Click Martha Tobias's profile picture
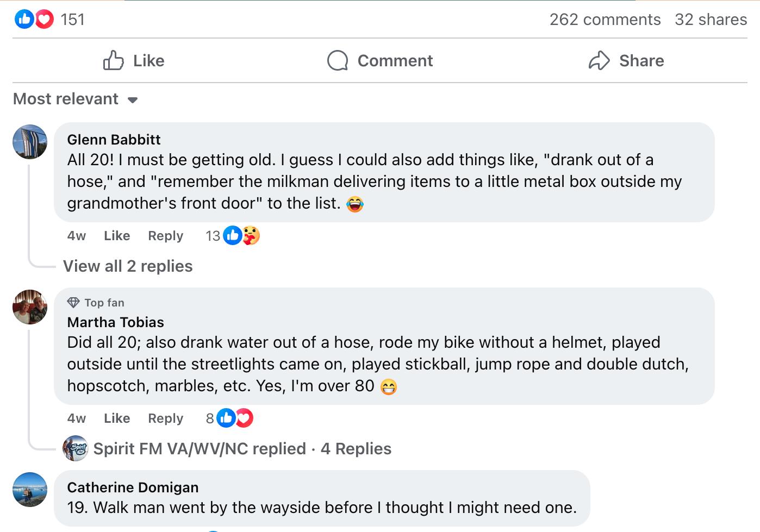 [x=30, y=307]
